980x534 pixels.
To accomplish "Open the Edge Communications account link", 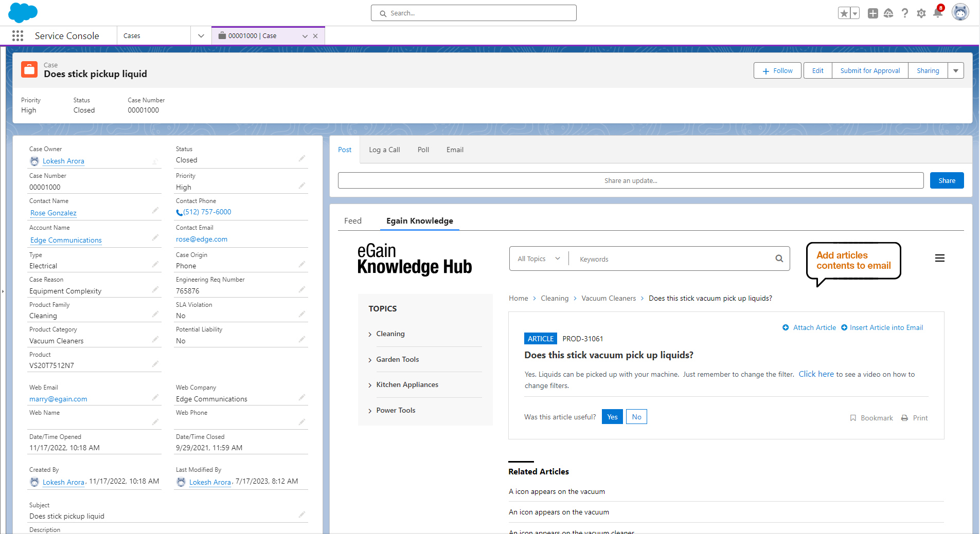I will tap(65, 240).
